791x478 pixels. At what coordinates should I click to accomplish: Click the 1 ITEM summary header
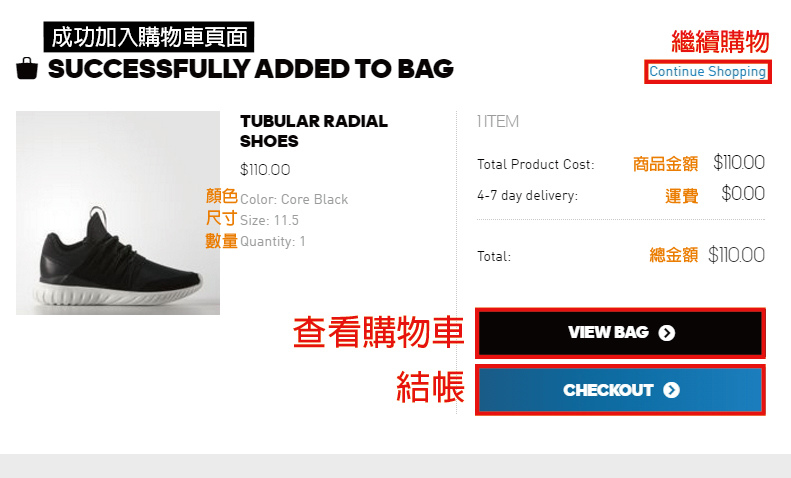[498, 122]
